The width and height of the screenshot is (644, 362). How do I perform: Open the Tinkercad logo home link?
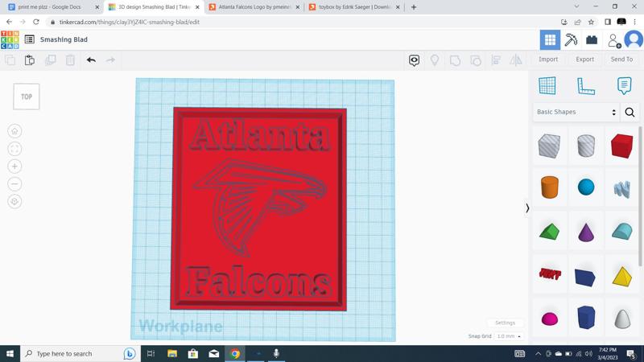point(10,39)
